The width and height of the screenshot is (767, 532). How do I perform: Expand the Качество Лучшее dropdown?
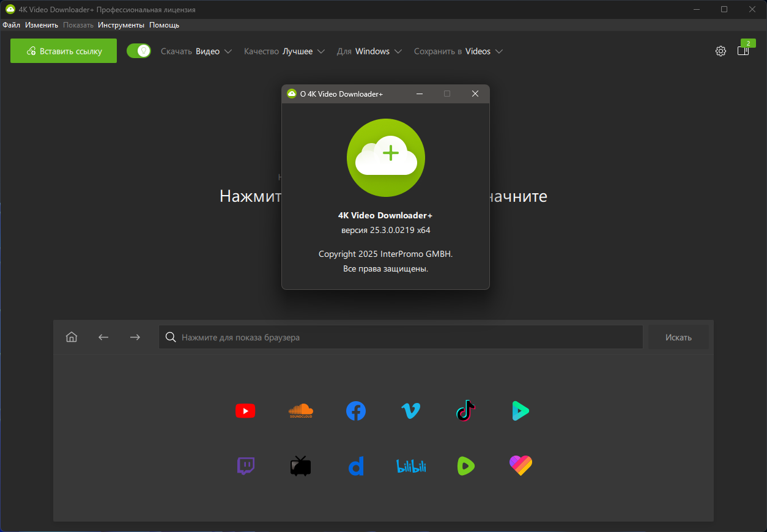284,51
